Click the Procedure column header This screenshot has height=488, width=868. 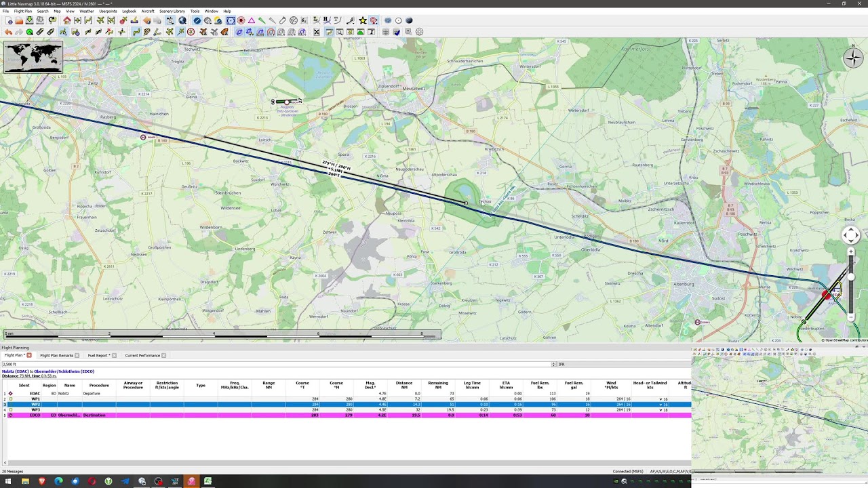pos(99,385)
